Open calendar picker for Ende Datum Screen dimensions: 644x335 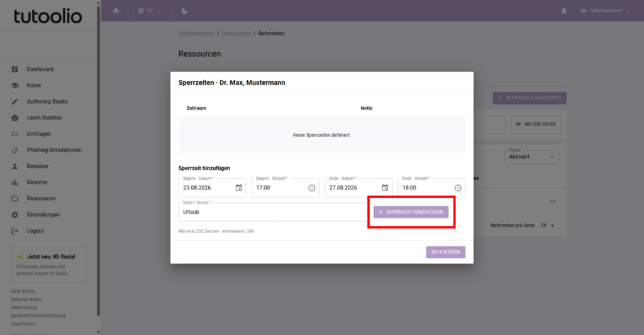pyautogui.click(x=385, y=188)
